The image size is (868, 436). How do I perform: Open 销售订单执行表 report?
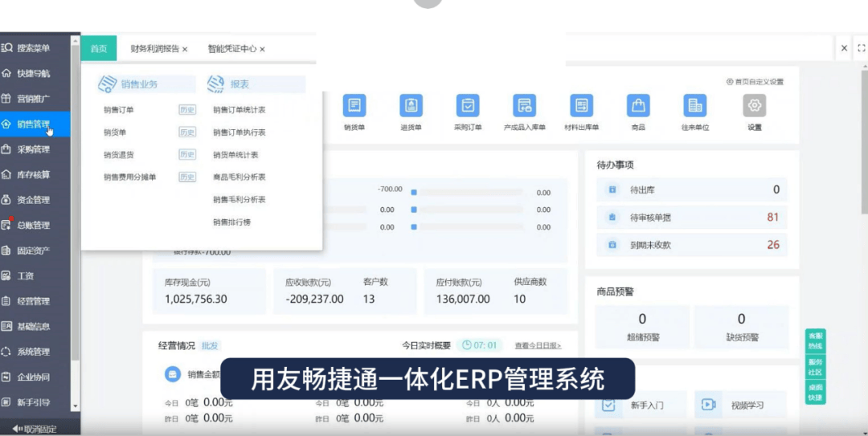click(240, 132)
